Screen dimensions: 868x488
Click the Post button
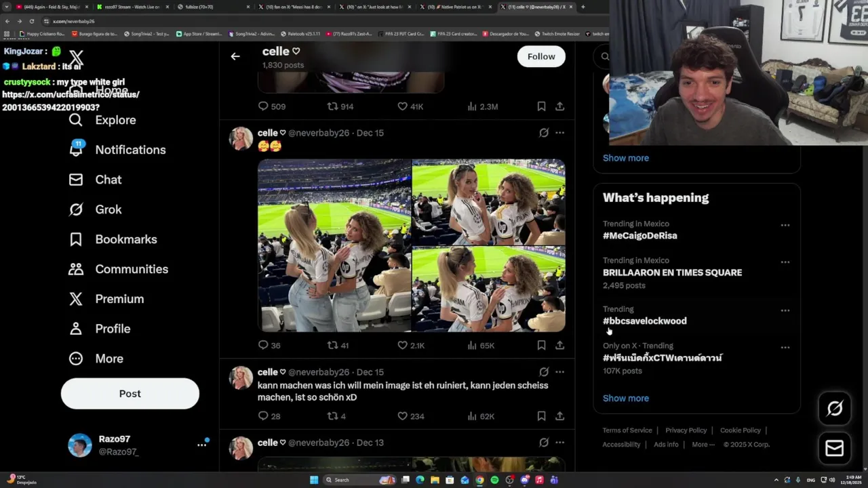click(x=130, y=394)
